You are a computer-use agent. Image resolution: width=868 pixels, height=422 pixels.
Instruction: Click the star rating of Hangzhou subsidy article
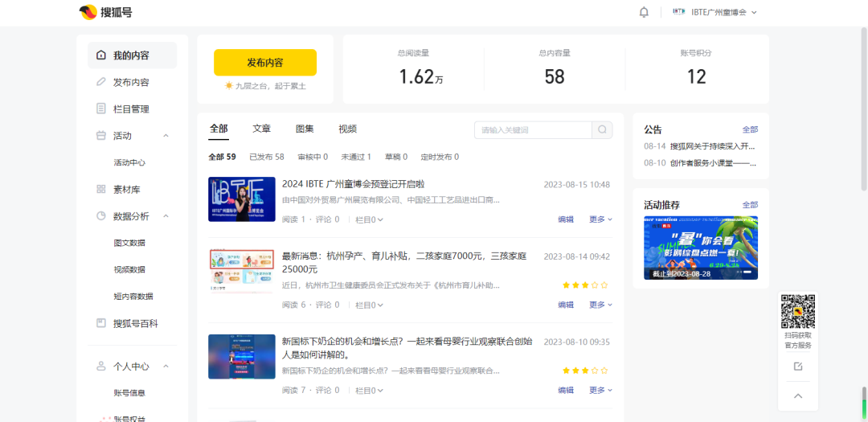pos(585,285)
